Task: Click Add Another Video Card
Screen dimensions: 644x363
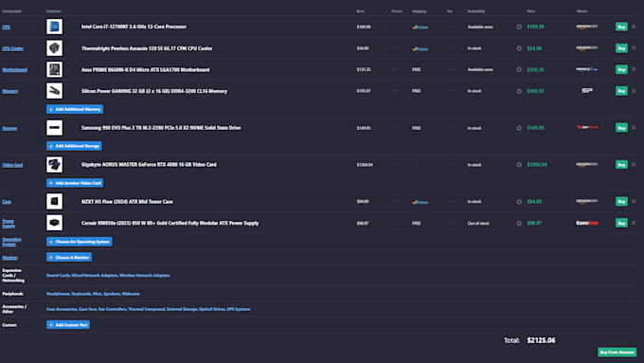Action: pyautogui.click(x=75, y=183)
